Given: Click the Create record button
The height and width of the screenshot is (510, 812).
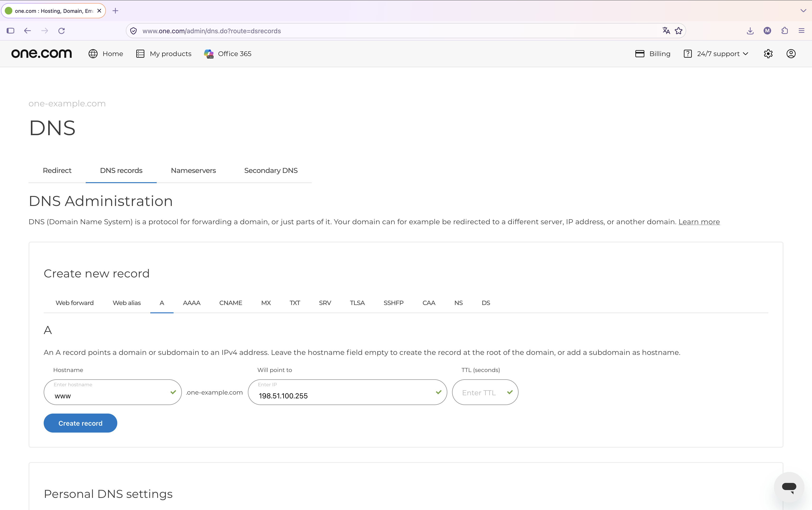Looking at the screenshot, I should (80, 423).
